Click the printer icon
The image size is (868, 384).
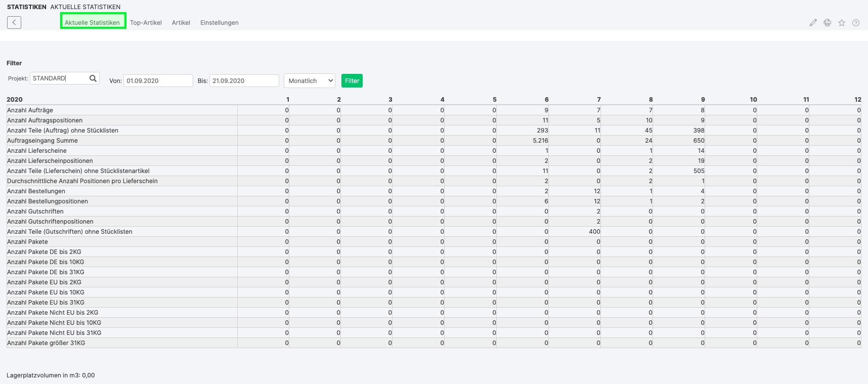point(827,23)
